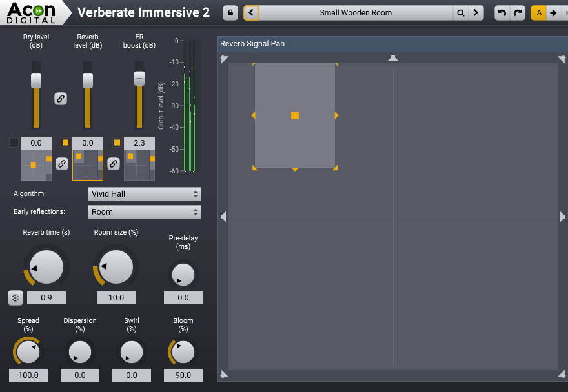Enable the Dry level checkbox
This screenshot has width=568, height=392.
tap(14, 142)
